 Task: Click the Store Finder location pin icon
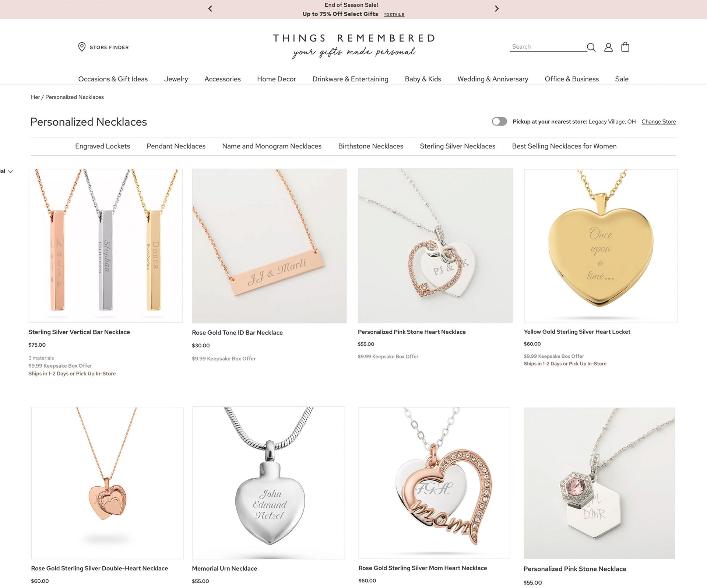coord(82,47)
